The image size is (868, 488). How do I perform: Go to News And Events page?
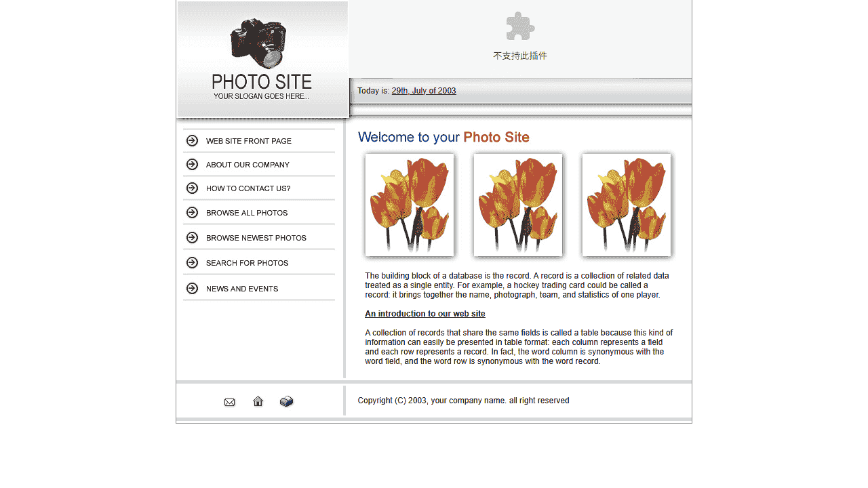tap(242, 289)
